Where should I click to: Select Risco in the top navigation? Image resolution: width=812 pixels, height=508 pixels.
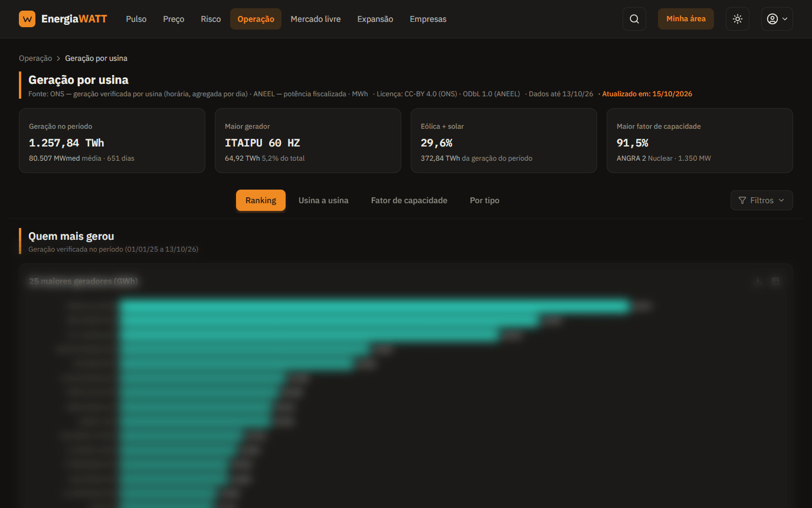tap(211, 19)
